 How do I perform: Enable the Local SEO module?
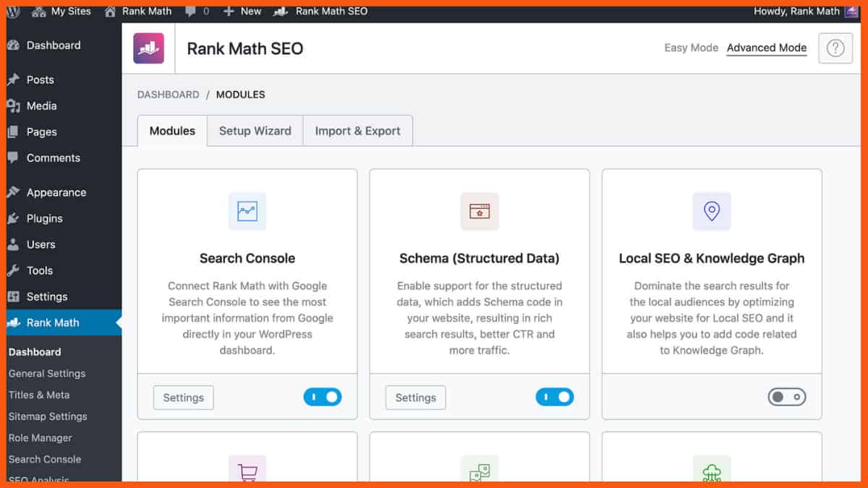click(x=786, y=397)
